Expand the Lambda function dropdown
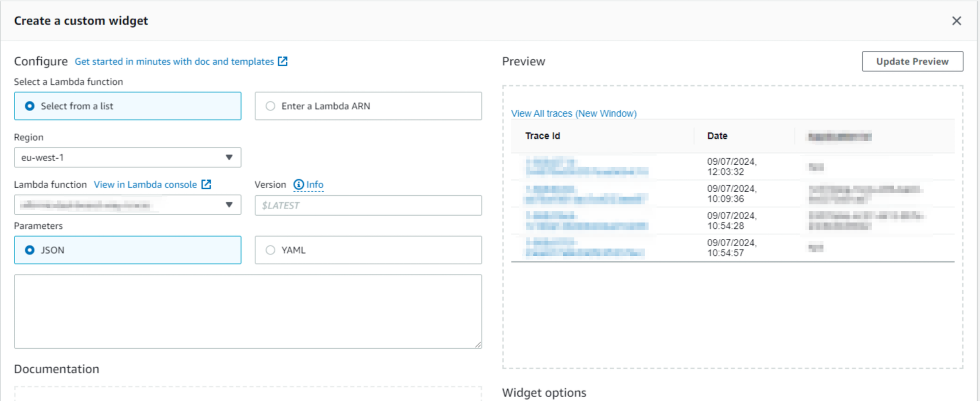The image size is (980, 401). coord(127,205)
